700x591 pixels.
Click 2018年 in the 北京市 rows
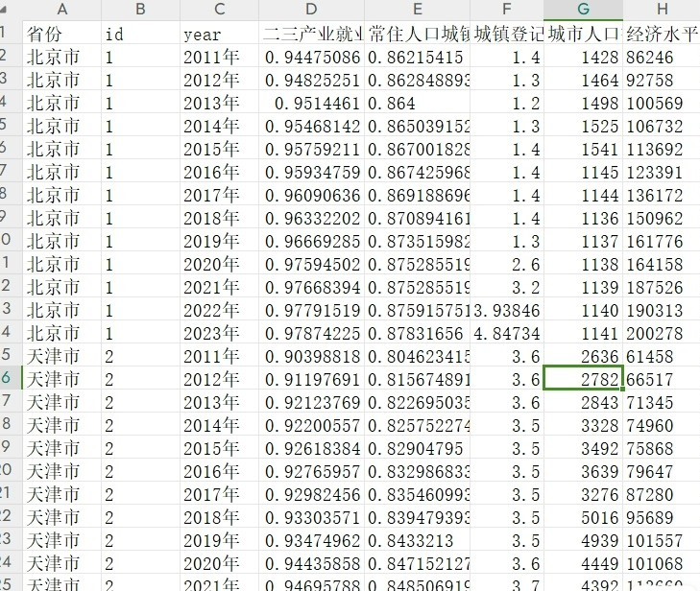click(219, 219)
